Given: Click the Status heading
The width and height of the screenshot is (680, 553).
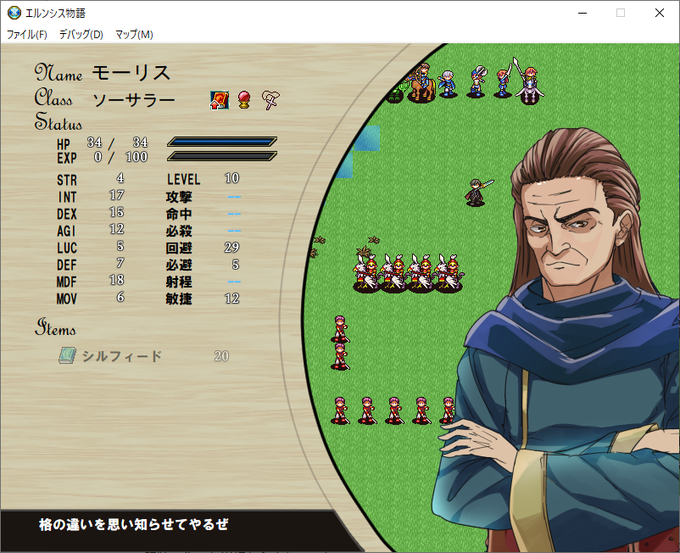Looking at the screenshot, I should (58, 122).
